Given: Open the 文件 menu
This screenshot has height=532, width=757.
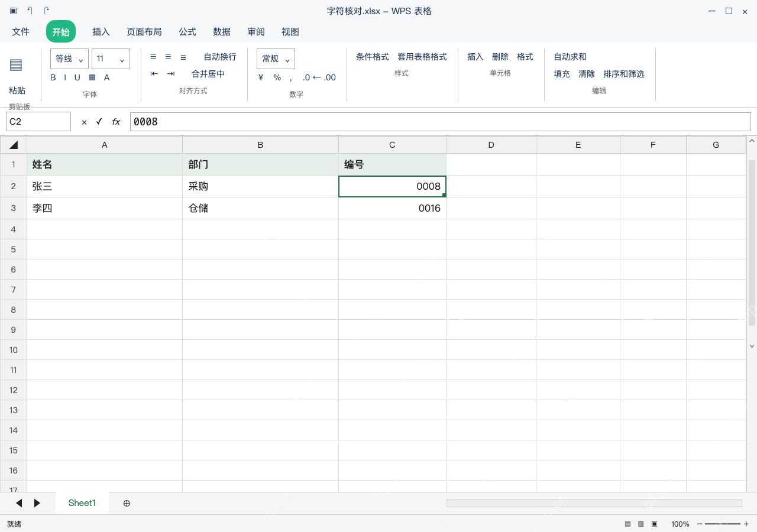Looking at the screenshot, I should point(21,32).
